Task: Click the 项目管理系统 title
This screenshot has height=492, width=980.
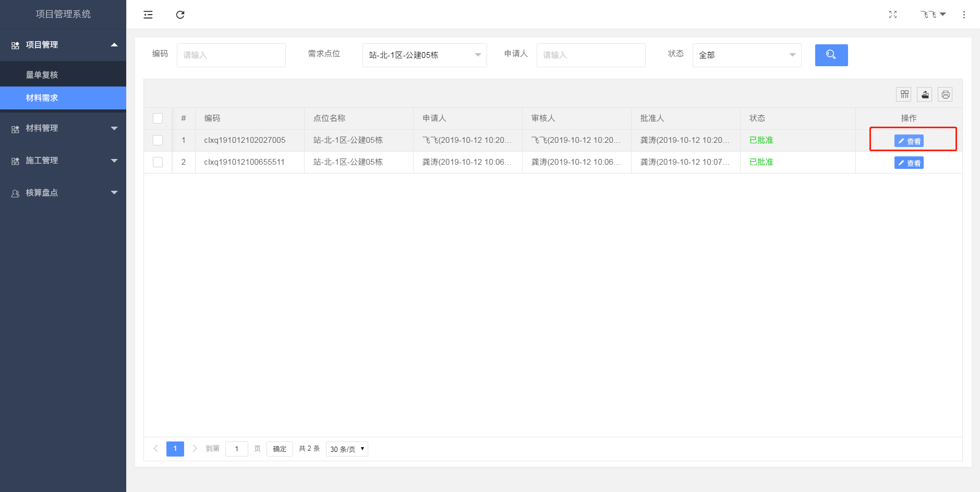Action: [63, 14]
